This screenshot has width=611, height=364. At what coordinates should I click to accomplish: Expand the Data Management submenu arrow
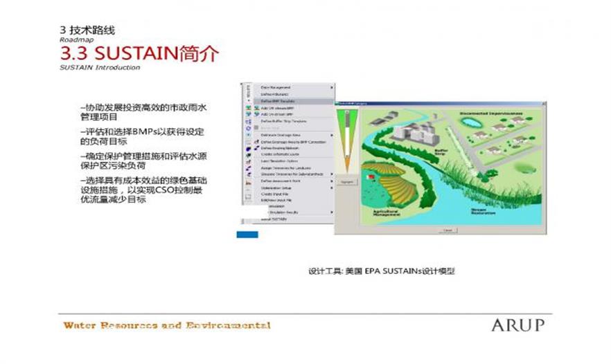point(332,87)
